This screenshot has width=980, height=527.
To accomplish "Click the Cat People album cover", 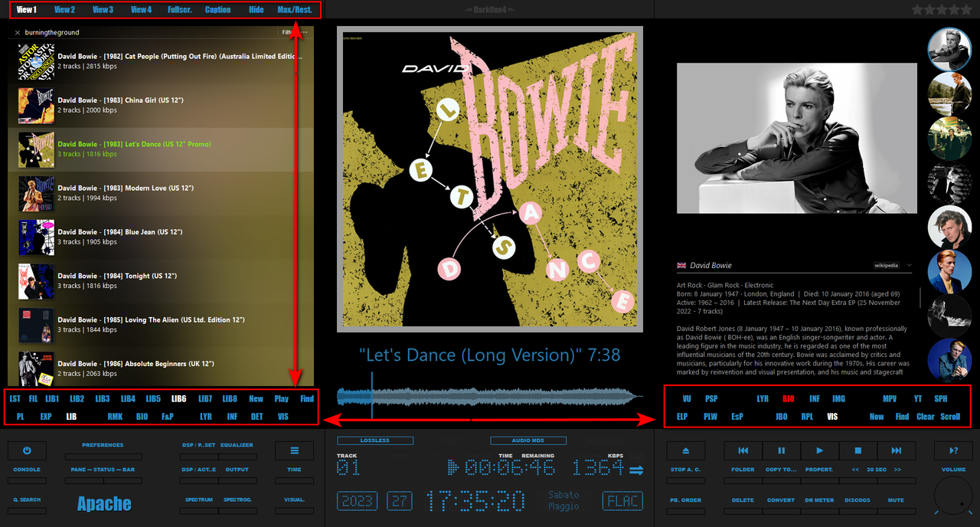I will tap(36, 61).
